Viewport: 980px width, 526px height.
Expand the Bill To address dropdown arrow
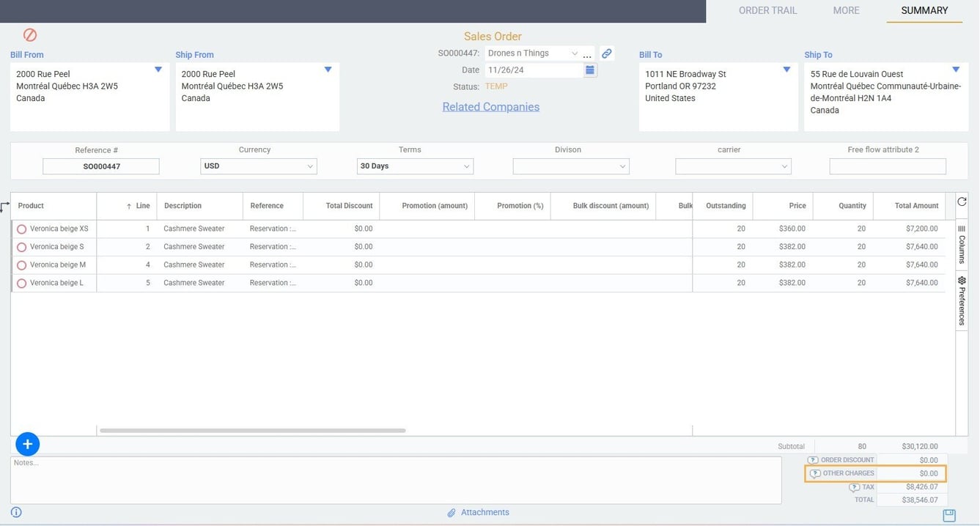pyautogui.click(x=786, y=70)
